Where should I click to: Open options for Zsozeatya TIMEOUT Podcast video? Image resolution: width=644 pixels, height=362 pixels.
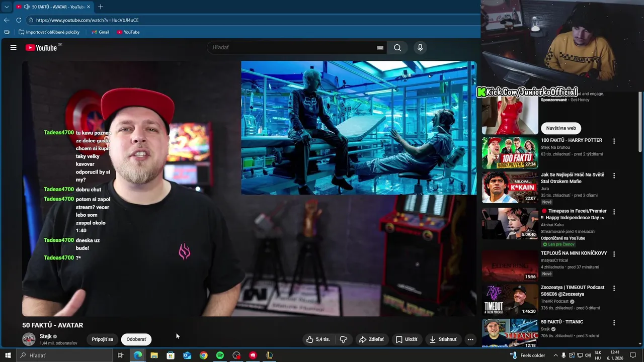coord(614,289)
